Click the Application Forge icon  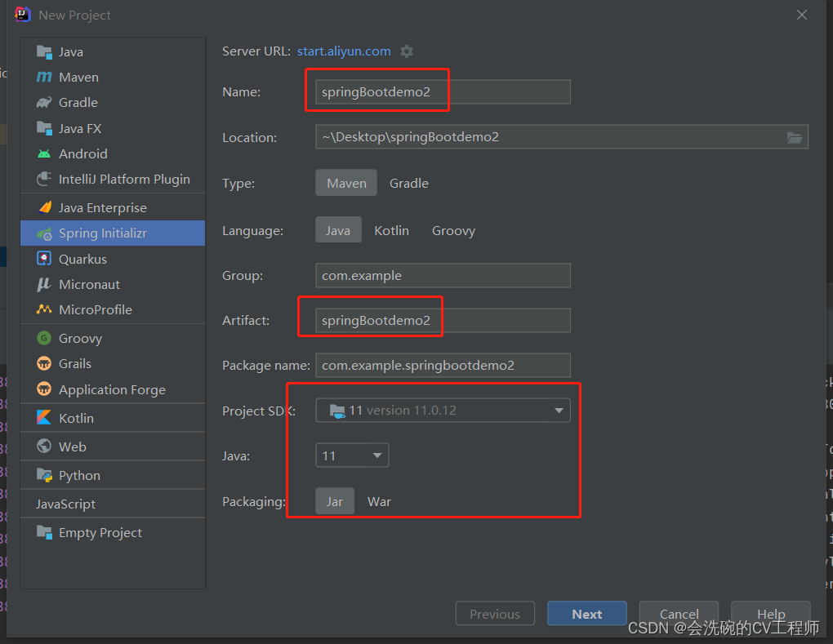tap(44, 389)
